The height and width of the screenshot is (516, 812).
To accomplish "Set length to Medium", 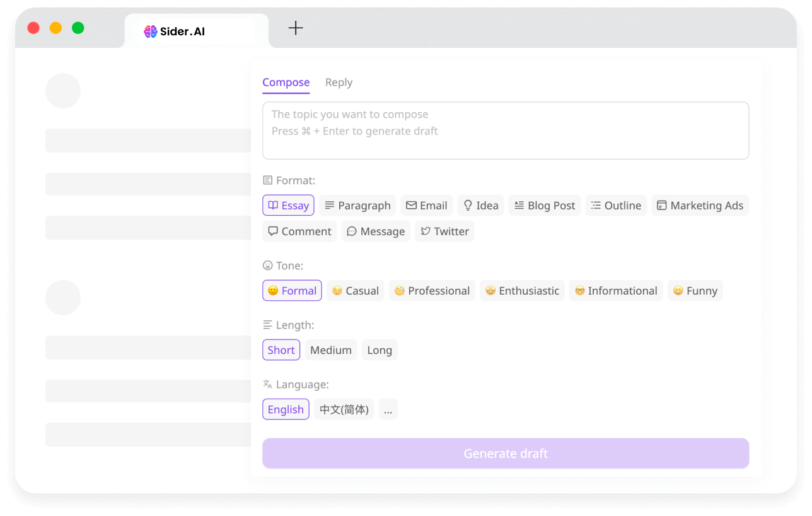I will (331, 350).
